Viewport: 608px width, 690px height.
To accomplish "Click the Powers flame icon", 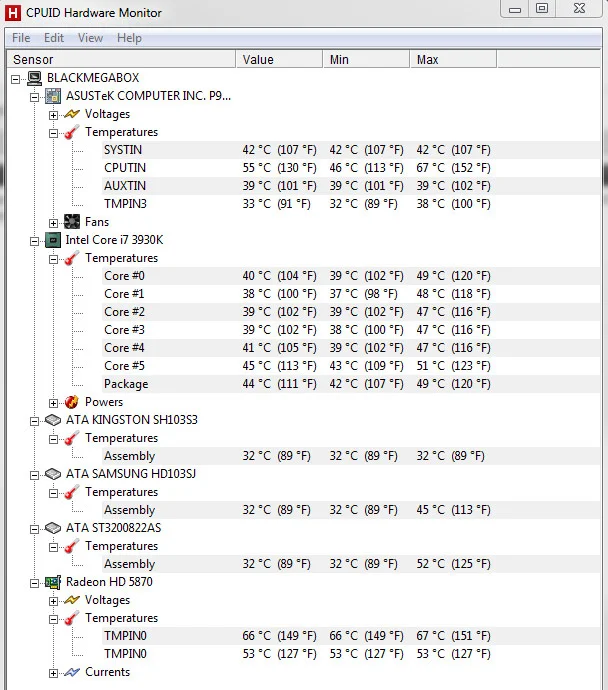I will (x=72, y=402).
